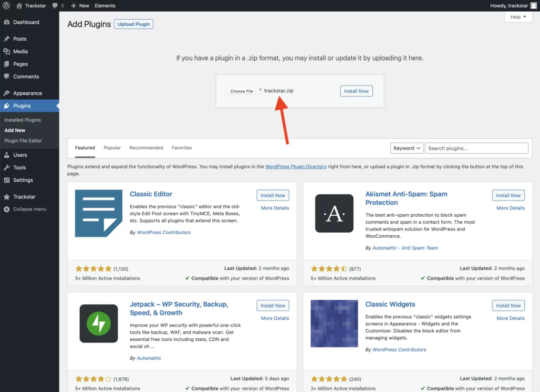Install the Classic Editor plugin
This screenshot has height=392, width=540.
[x=273, y=195]
